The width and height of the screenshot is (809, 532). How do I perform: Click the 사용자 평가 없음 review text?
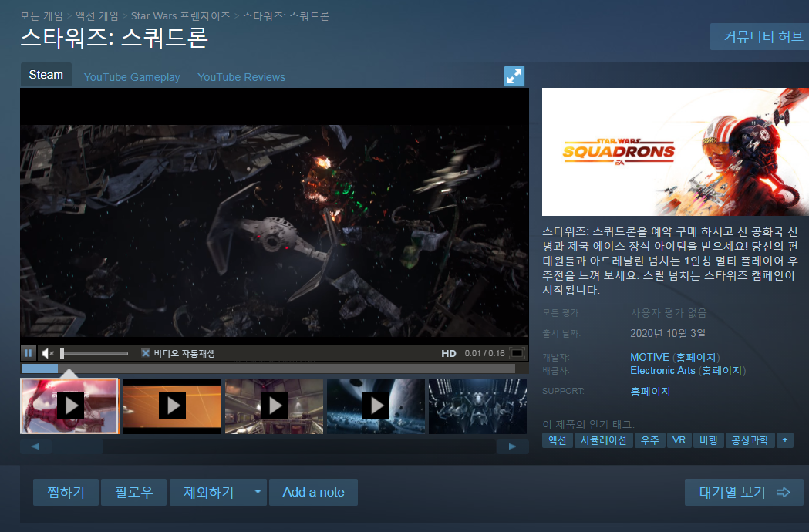coord(668,313)
